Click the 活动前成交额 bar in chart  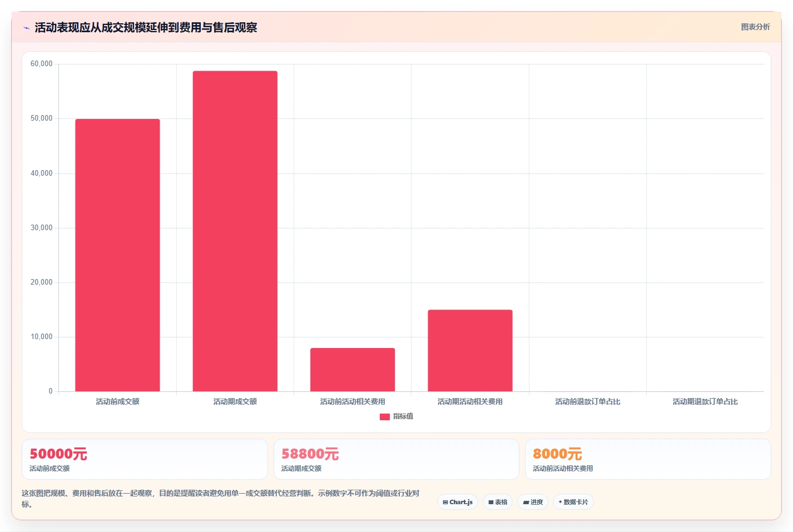[x=117, y=255]
